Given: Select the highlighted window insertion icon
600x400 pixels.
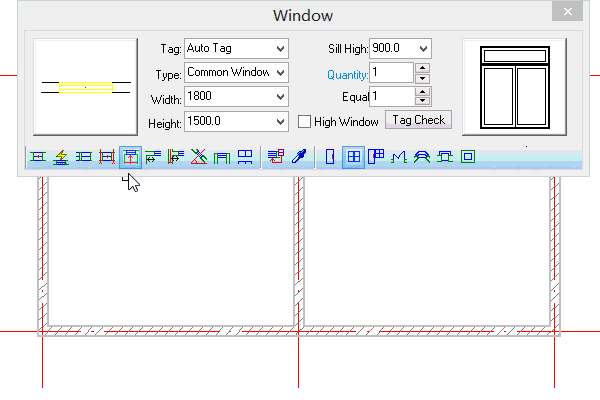Looking at the screenshot, I should tap(353, 157).
